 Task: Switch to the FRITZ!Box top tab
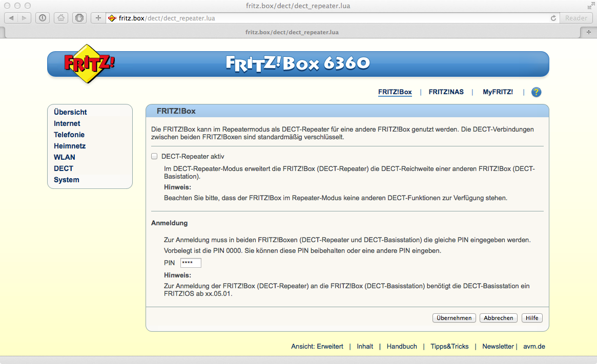395,92
